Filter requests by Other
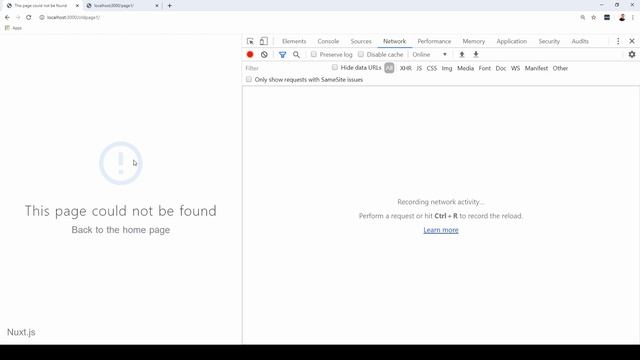The height and width of the screenshot is (360, 640). point(560,68)
